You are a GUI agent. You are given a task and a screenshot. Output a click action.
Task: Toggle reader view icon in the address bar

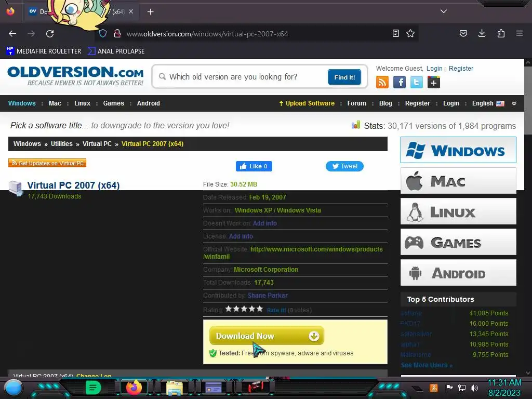point(395,33)
